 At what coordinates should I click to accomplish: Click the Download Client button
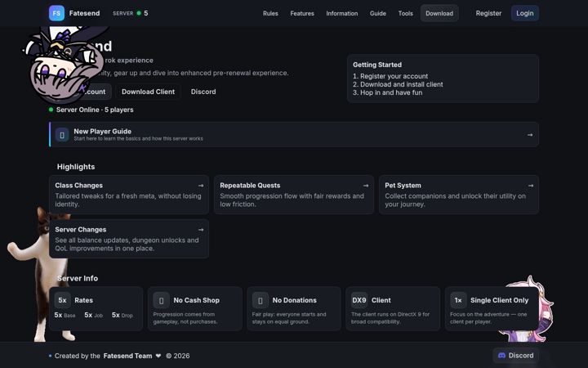point(148,92)
